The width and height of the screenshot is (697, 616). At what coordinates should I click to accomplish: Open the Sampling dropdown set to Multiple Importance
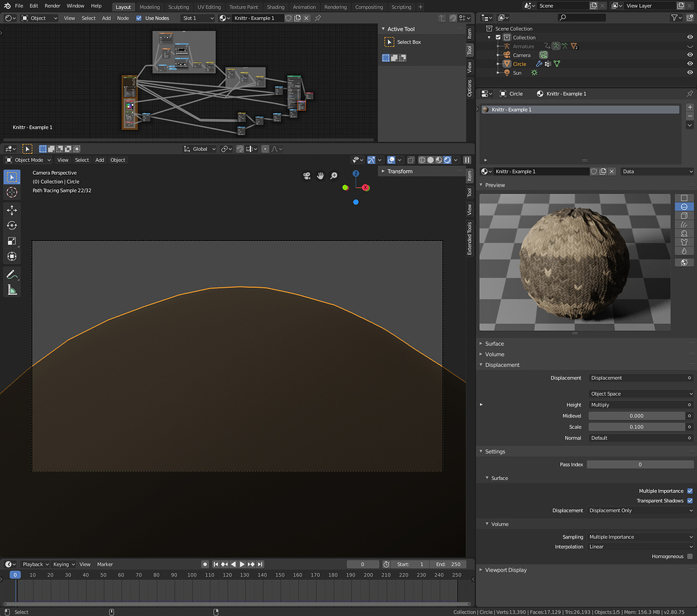[640, 536]
